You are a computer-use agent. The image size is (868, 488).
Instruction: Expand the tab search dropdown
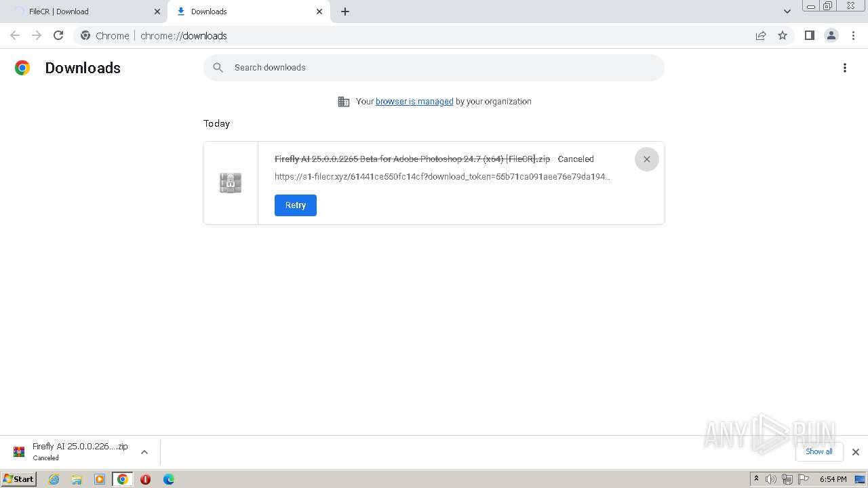[x=787, y=12]
